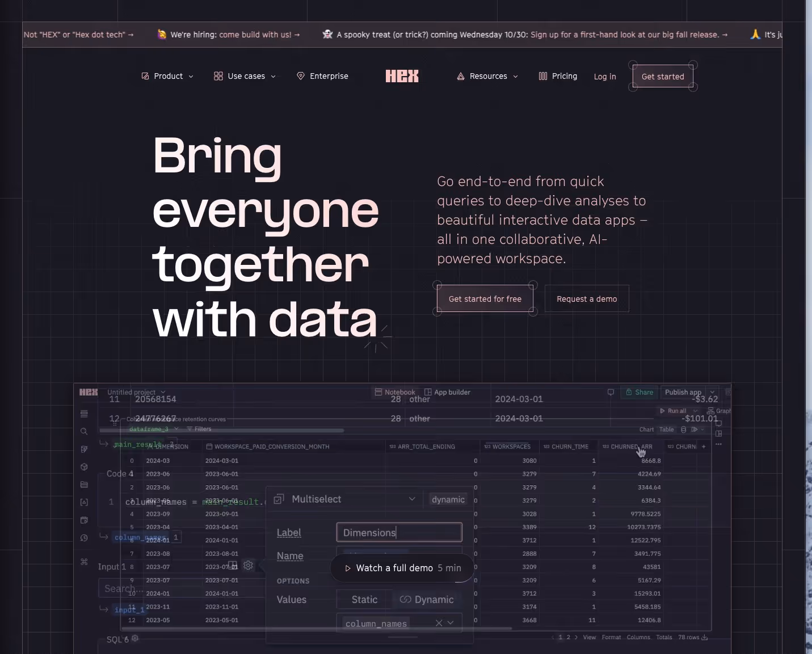Screen dimensions: 812x654
Task: Click the search icon in demo sidebar
Action: click(x=84, y=431)
